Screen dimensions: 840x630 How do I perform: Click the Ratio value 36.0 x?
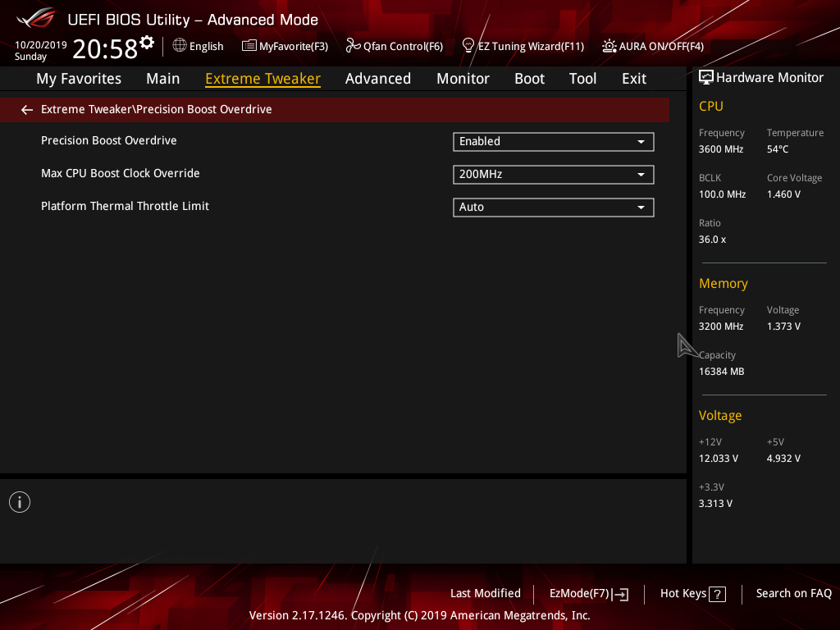coord(713,240)
